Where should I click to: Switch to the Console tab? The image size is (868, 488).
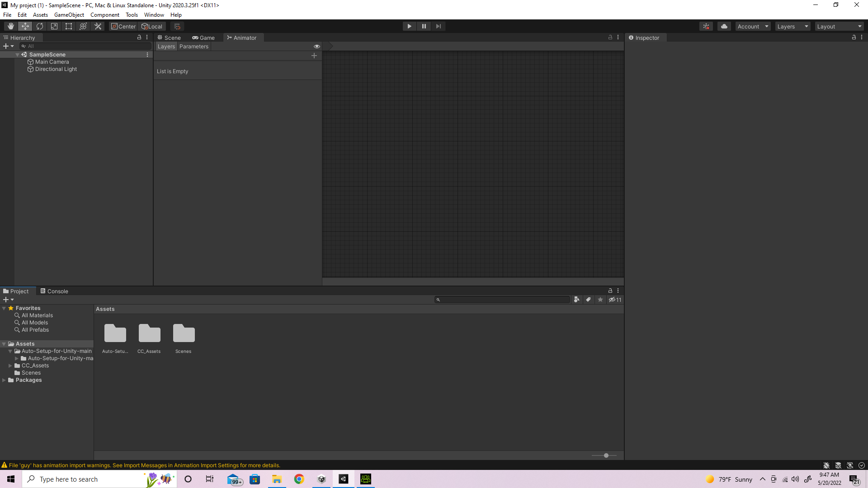(x=54, y=291)
